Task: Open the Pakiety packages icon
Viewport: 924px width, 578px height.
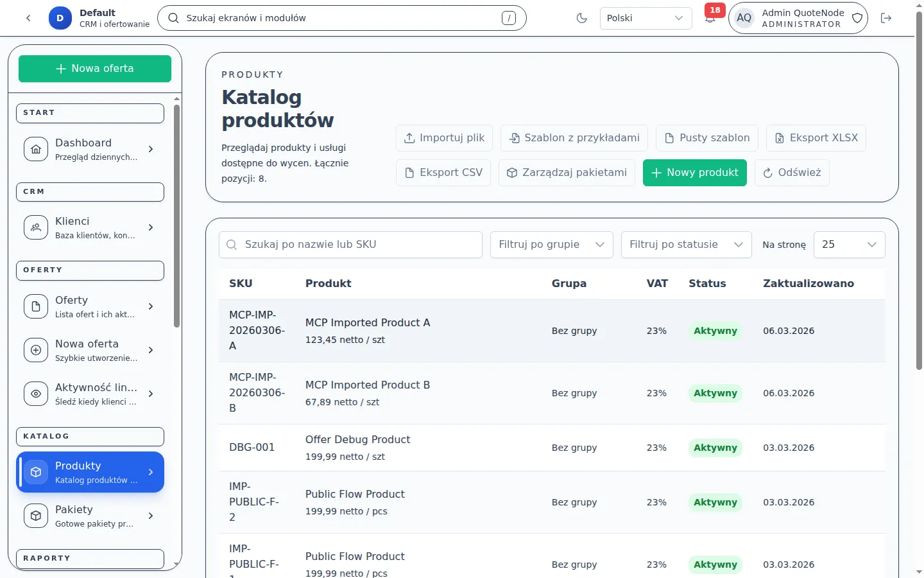Action: coord(35,515)
